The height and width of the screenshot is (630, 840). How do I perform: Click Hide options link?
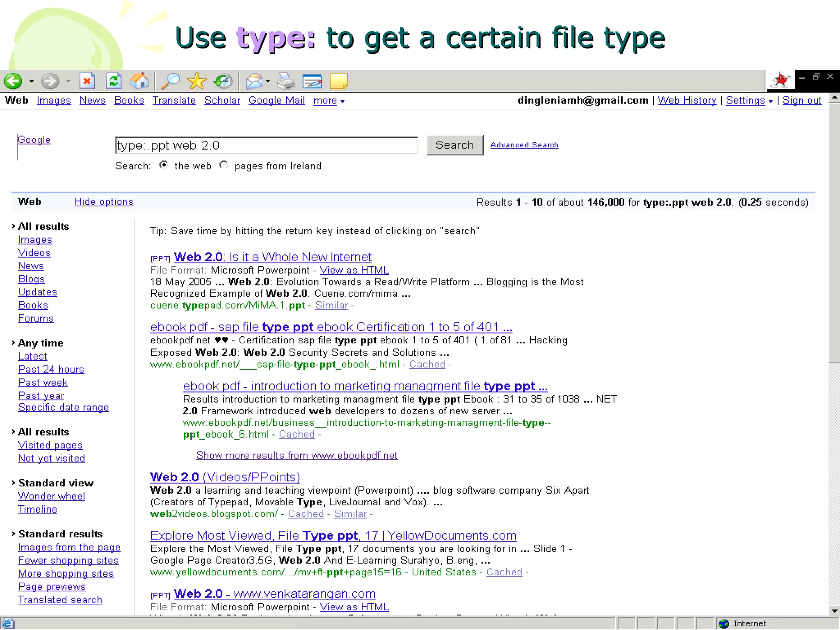click(104, 202)
